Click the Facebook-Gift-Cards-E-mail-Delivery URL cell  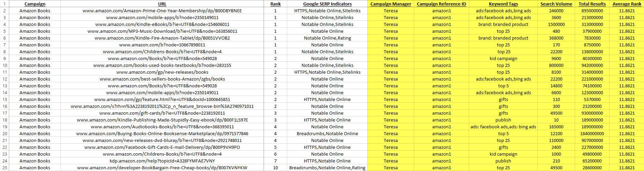coord(162,147)
